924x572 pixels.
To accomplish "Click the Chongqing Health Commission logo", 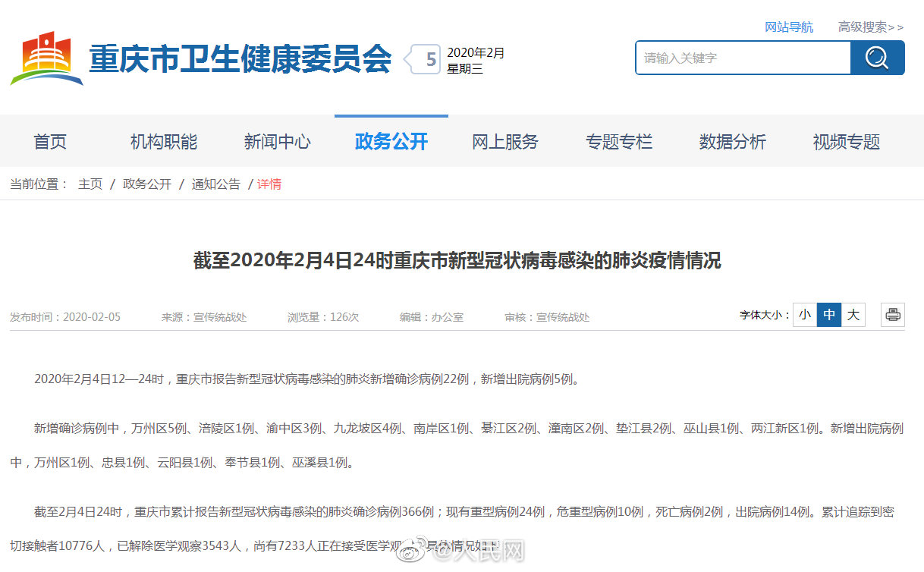I will click(47, 58).
